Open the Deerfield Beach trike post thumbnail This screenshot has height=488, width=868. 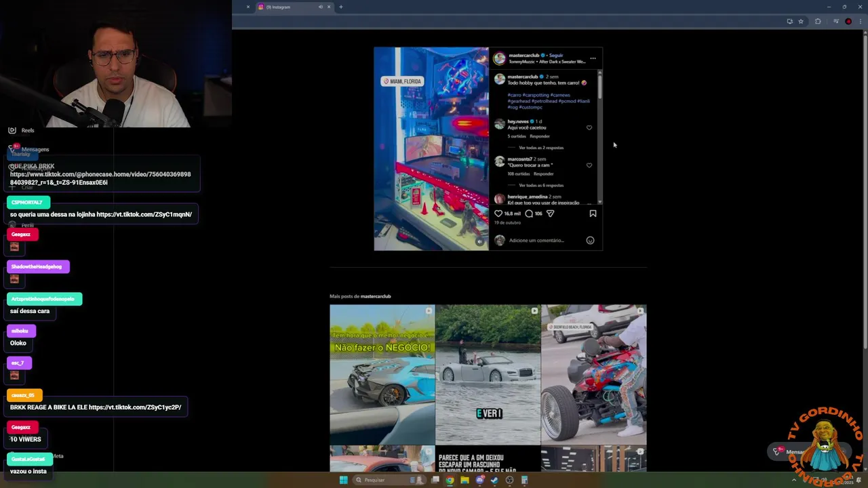coord(594,374)
